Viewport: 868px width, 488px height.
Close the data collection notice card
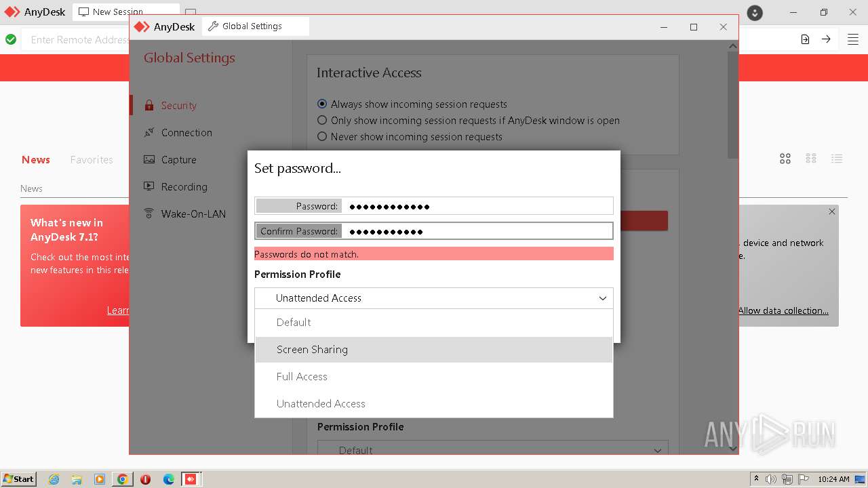(832, 211)
